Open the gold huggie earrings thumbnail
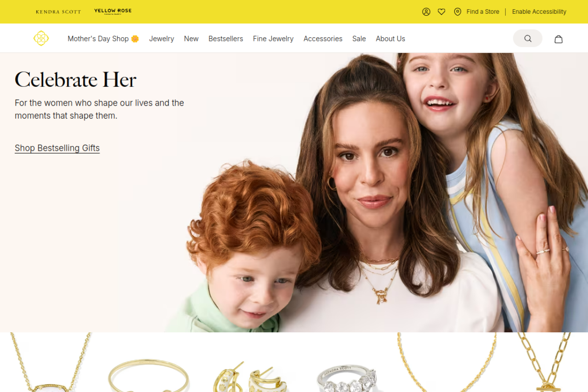The width and height of the screenshot is (588, 392). pos(249,377)
